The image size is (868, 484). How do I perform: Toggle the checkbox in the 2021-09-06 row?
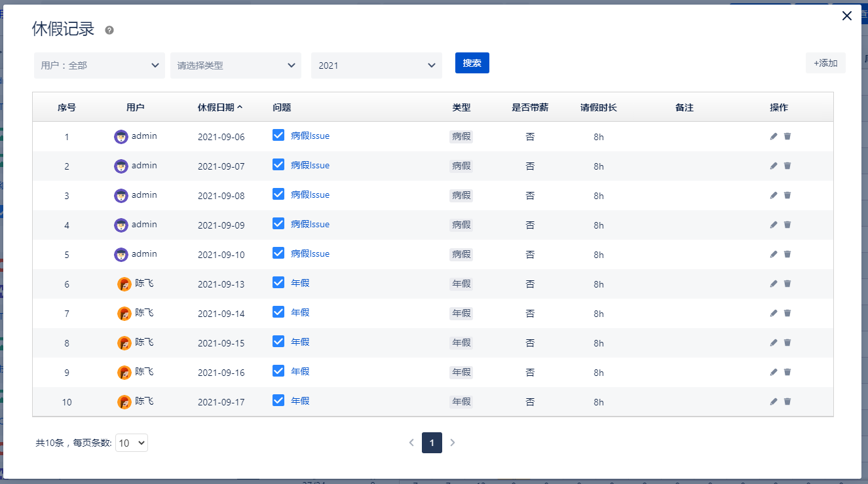point(278,135)
